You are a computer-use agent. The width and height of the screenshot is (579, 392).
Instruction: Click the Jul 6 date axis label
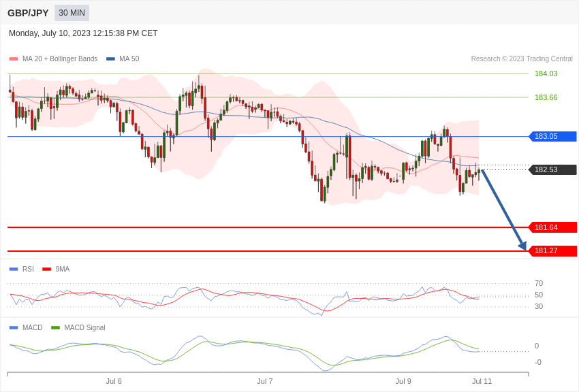click(x=114, y=381)
